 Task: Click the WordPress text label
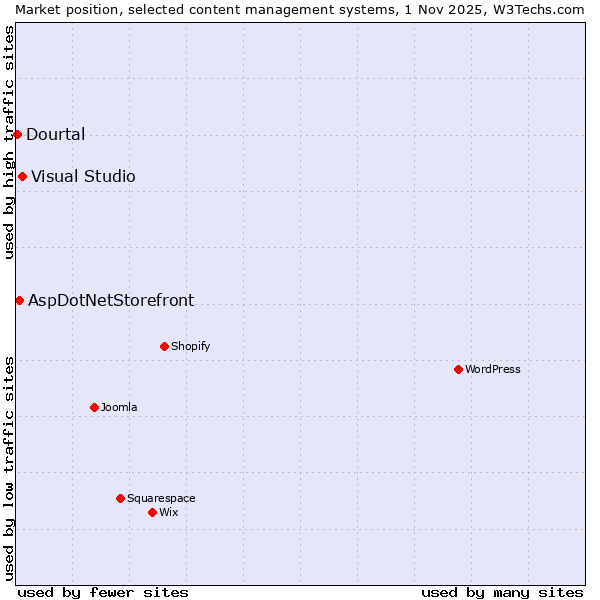click(x=492, y=369)
